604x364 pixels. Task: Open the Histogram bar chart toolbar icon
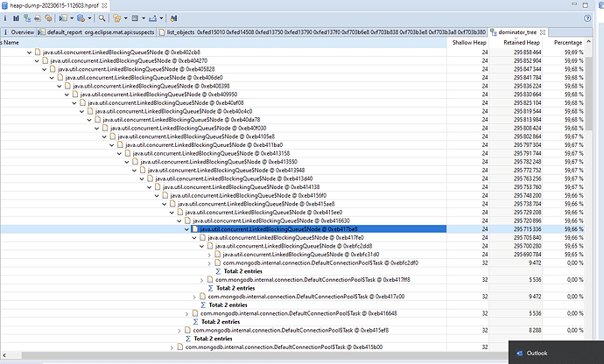(16, 17)
